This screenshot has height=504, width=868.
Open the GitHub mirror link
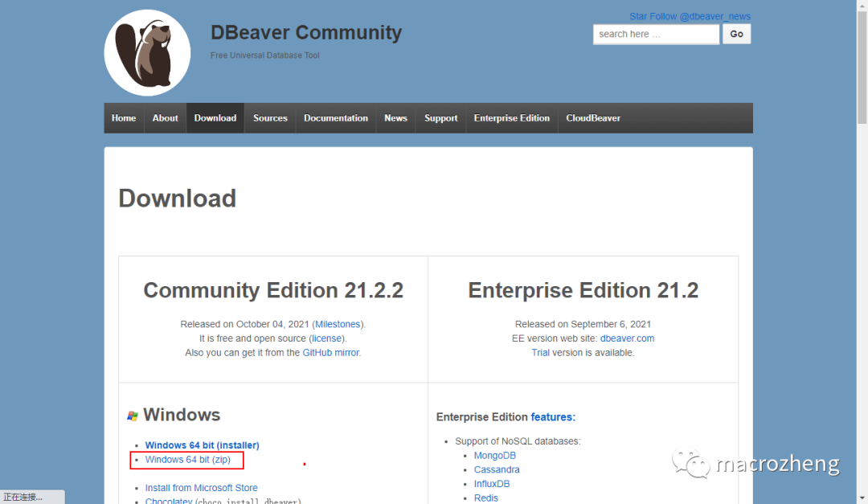[331, 353]
